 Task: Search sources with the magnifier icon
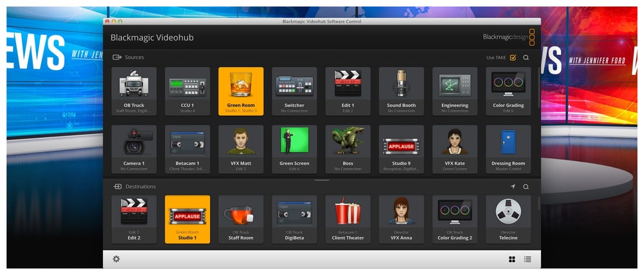click(x=526, y=57)
